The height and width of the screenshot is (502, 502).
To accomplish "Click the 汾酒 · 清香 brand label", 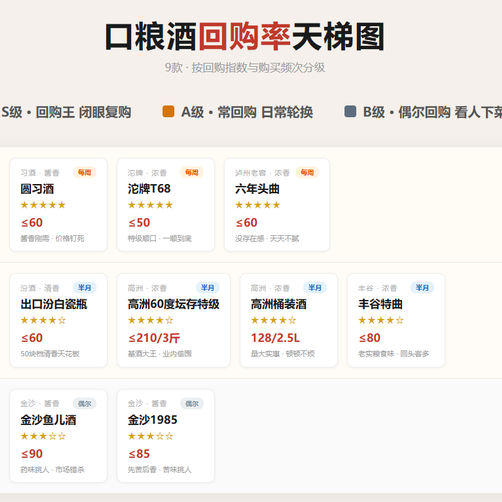I will [40, 288].
